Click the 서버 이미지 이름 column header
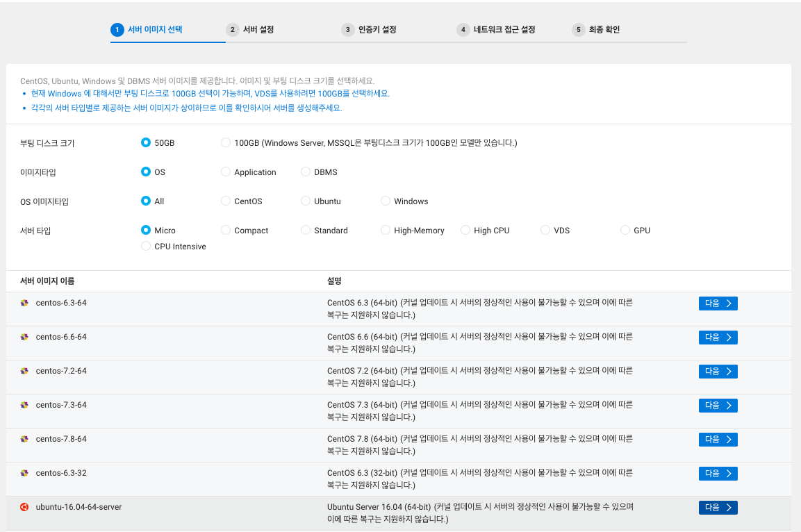This screenshot has width=801, height=532. tap(47, 281)
